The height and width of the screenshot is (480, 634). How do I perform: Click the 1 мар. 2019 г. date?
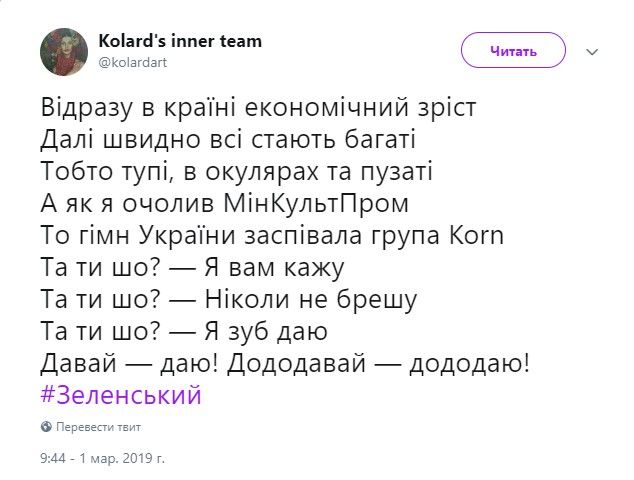pos(122,458)
